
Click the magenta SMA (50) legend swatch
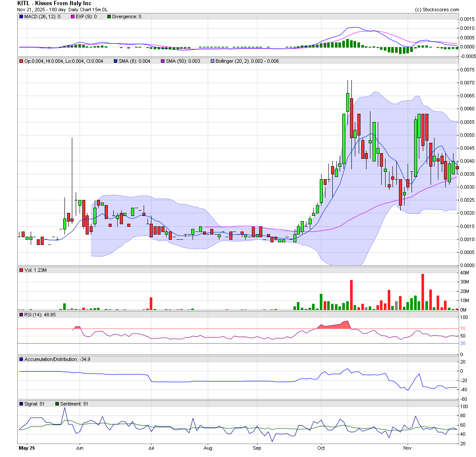(x=163, y=61)
